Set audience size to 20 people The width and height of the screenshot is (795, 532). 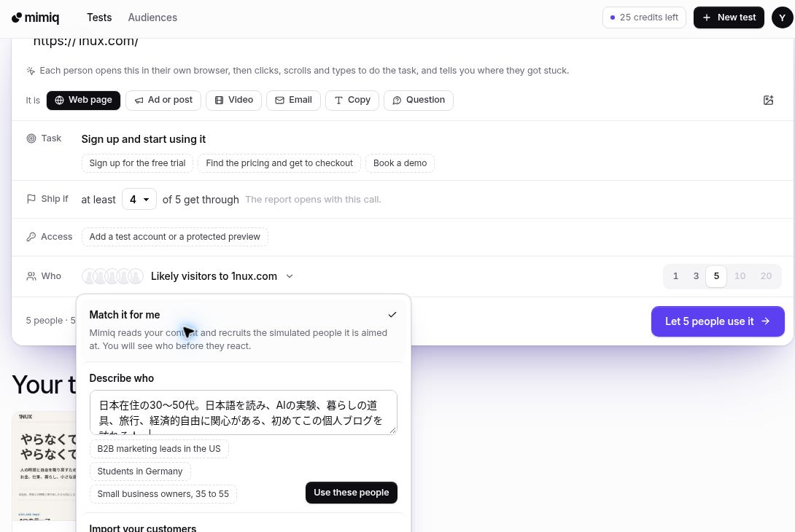766,276
